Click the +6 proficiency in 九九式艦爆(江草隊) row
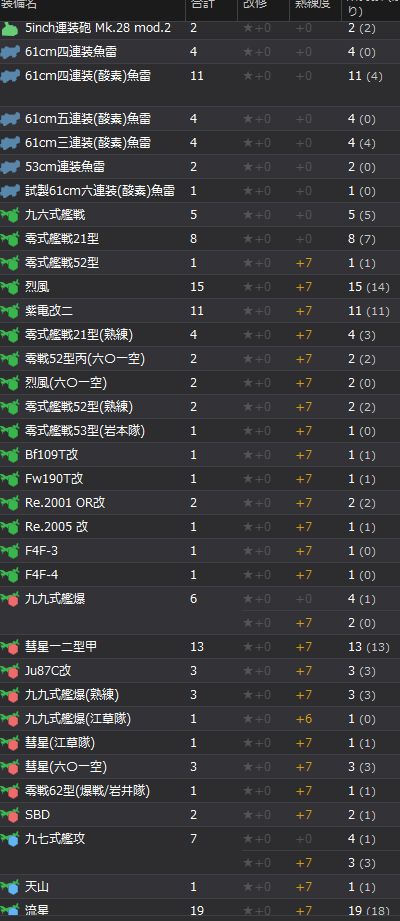 pos(304,720)
